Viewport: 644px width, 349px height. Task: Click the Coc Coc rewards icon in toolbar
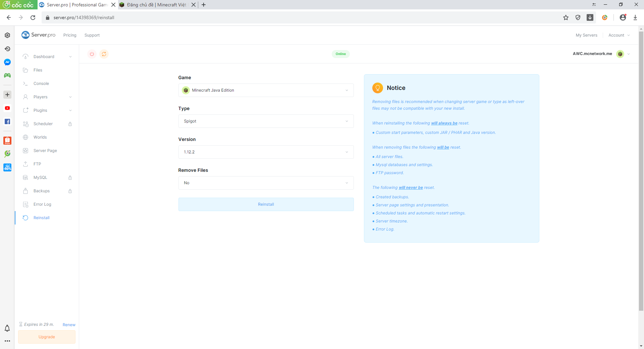(x=605, y=17)
